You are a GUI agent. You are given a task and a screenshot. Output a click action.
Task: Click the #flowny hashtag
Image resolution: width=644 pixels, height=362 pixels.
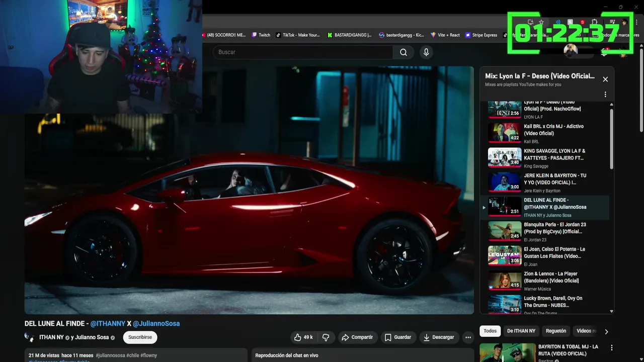coord(148,355)
